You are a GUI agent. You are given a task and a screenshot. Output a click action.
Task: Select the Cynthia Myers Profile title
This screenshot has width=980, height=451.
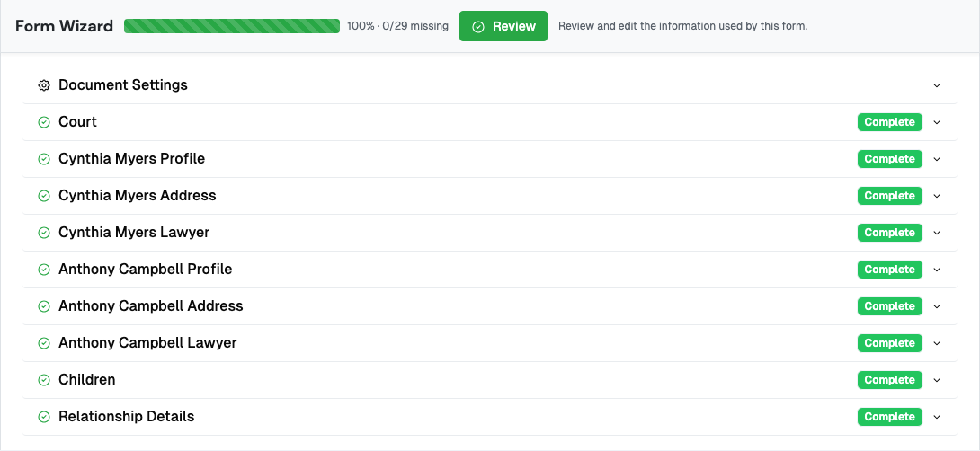pyautogui.click(x=132, y=159)
